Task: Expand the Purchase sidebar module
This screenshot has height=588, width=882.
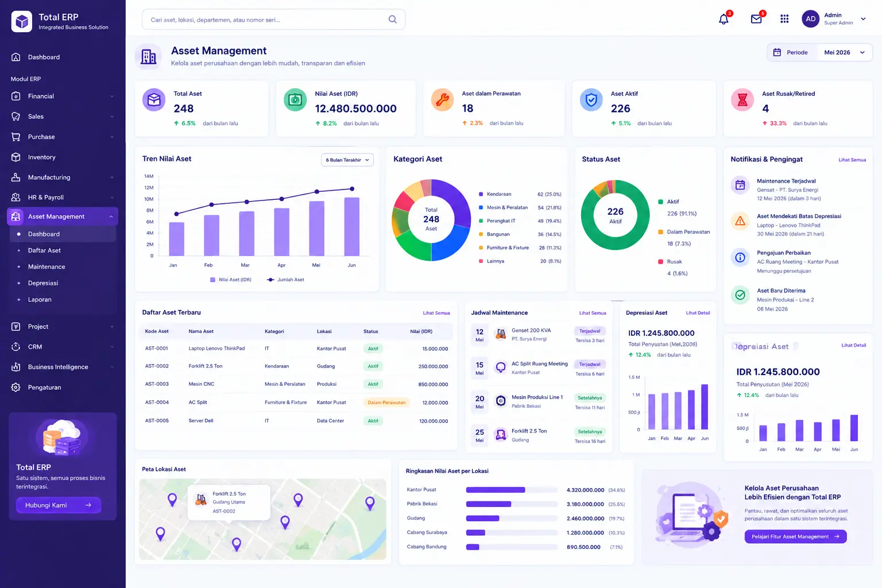Action: click(x=63, y=137)
